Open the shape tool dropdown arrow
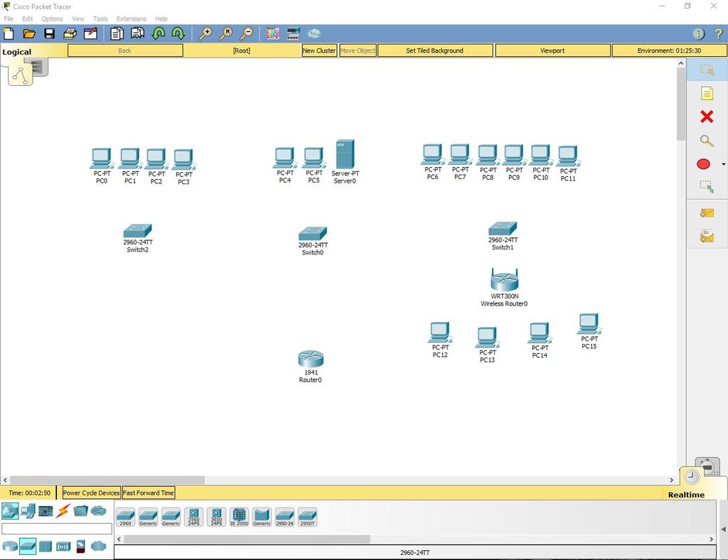The width and height of the screenshot is (728, 560). pyautogui.click(x=723, y=164)
